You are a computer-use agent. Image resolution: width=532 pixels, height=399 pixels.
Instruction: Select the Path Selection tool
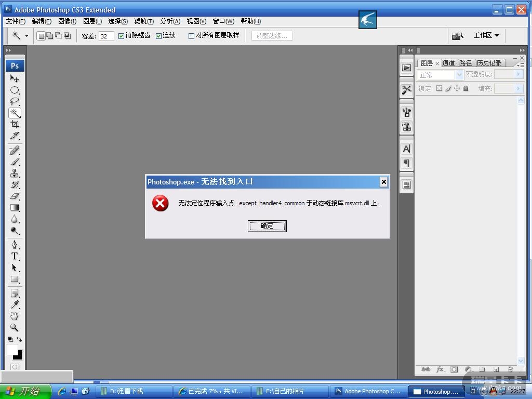(x=14, y=268)
